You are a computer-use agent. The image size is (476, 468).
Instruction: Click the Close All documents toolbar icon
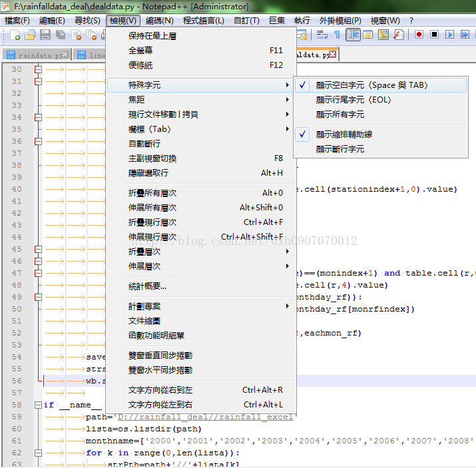[x=91, y=35]
